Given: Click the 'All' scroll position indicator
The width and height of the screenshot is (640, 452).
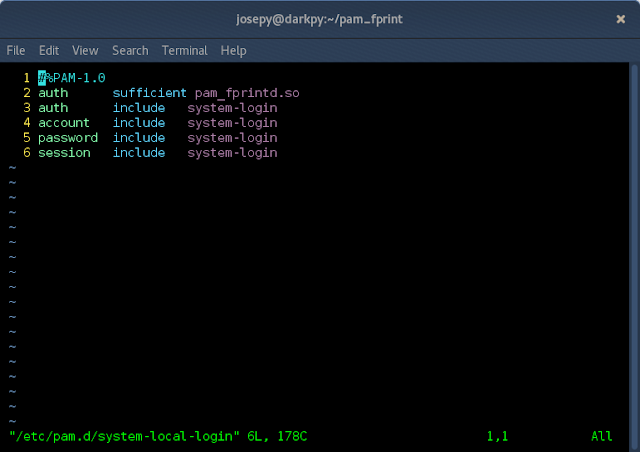Looking at the screenshot, I should tap(602, 436).
